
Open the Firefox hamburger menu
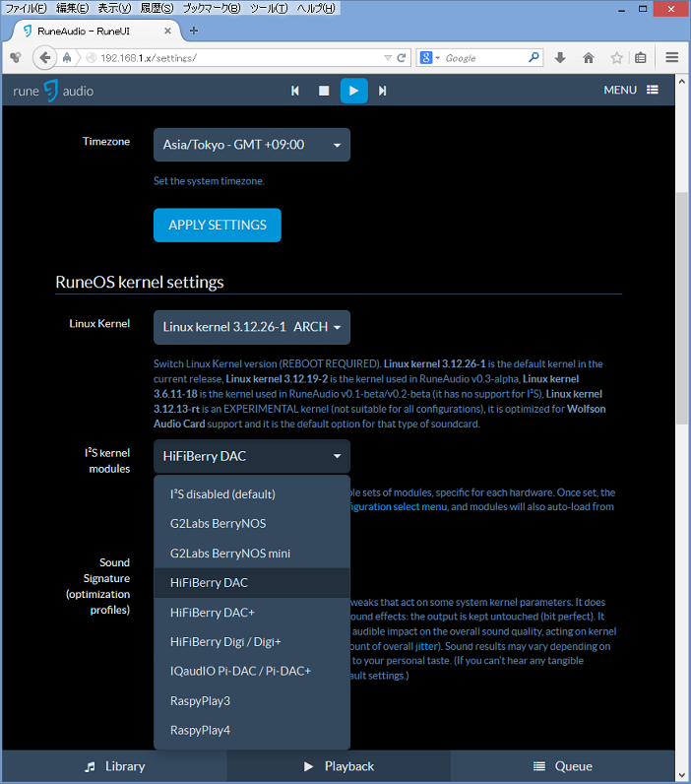click(672, 58)
